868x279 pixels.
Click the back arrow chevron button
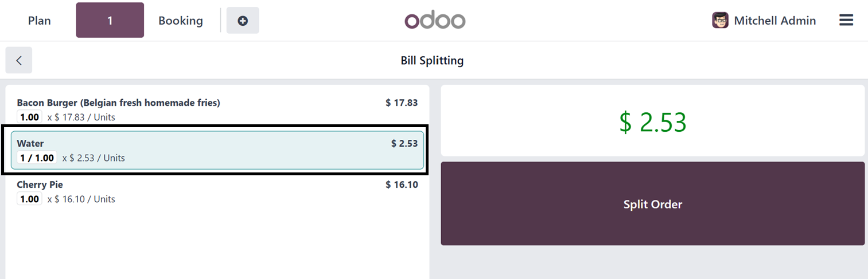pyautogui.click(x=19, y=60)
